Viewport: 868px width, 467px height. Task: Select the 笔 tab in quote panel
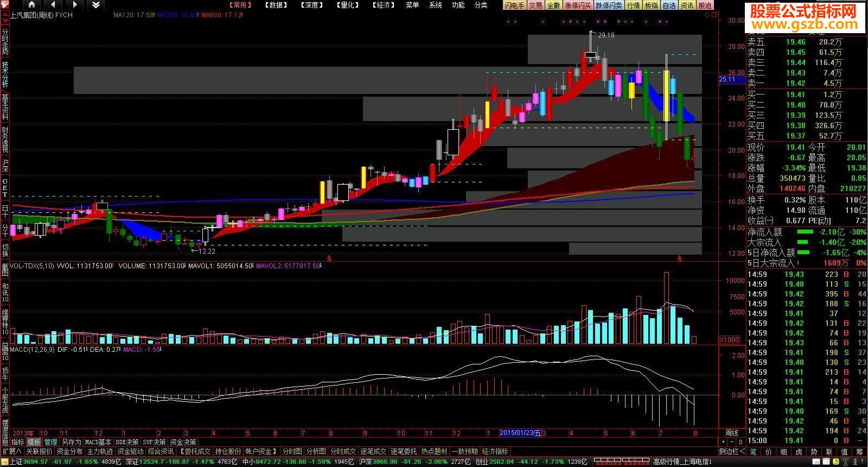pyautogui.click(x=754, y=451)
